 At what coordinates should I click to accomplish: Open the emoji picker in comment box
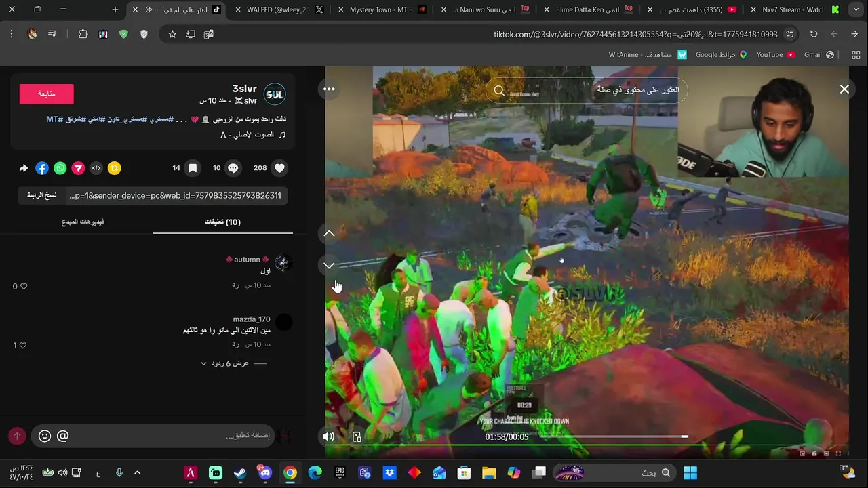45,436
